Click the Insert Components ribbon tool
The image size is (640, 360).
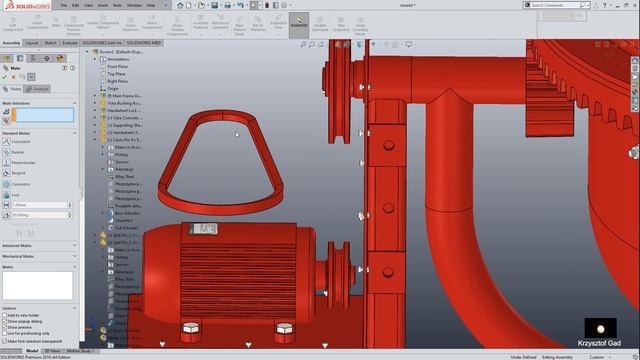pyautogui.click(x=37, y=22)
